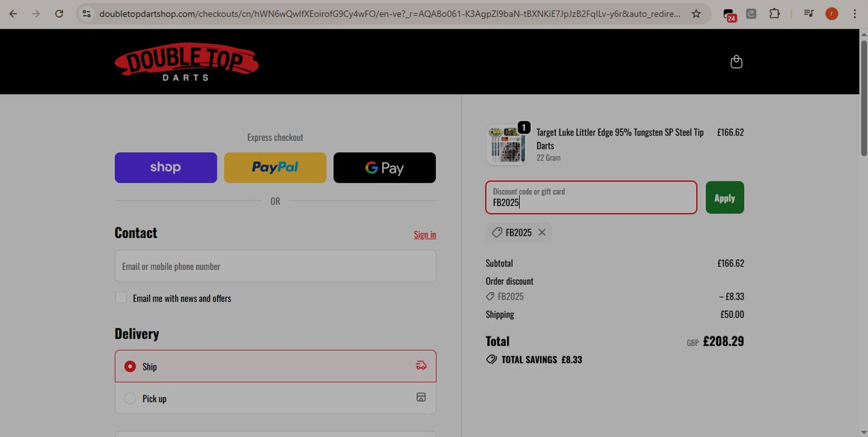The height and width of the screenshot is (437, 868).
Task: Tick Email me with news and offers
Action: (x=121, y=298)
